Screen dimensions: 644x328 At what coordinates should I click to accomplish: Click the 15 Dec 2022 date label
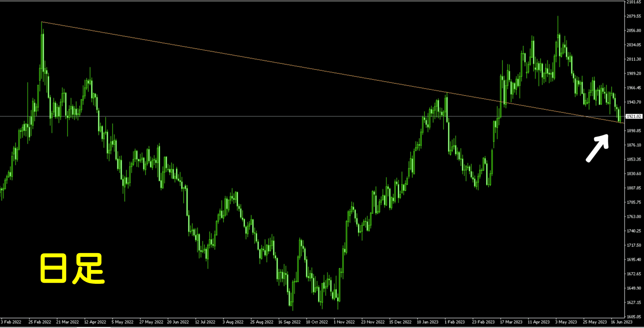pos(400,322)
